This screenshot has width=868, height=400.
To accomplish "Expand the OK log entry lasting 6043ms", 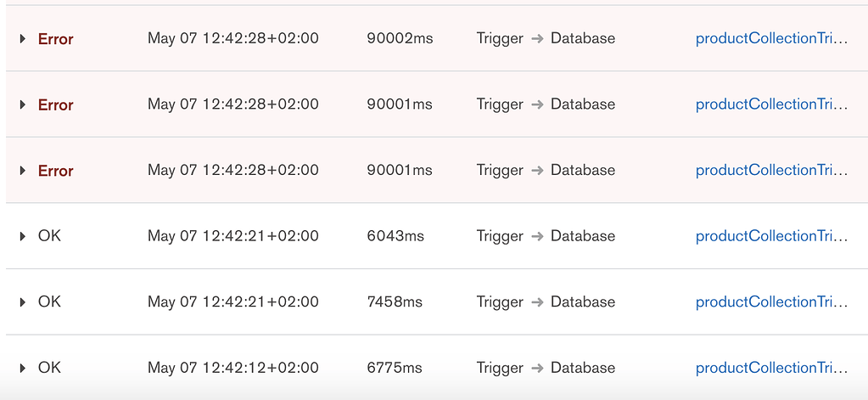I will tap(23, 236).
